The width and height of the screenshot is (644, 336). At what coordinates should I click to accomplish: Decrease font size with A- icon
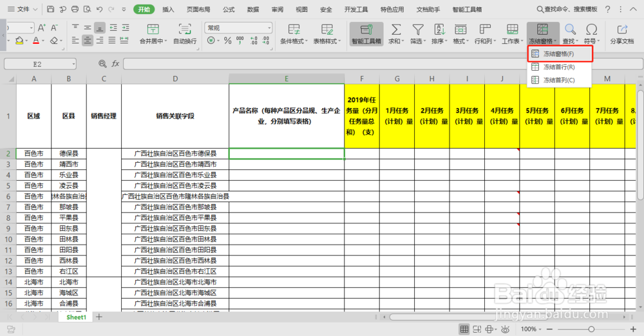(x=54, y=28)
